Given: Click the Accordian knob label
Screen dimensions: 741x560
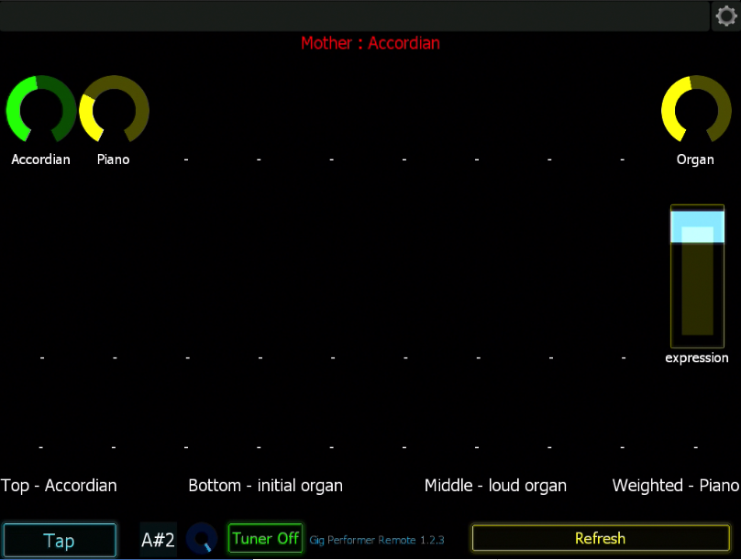Looking at the screenshot, I should coord(40,159).
